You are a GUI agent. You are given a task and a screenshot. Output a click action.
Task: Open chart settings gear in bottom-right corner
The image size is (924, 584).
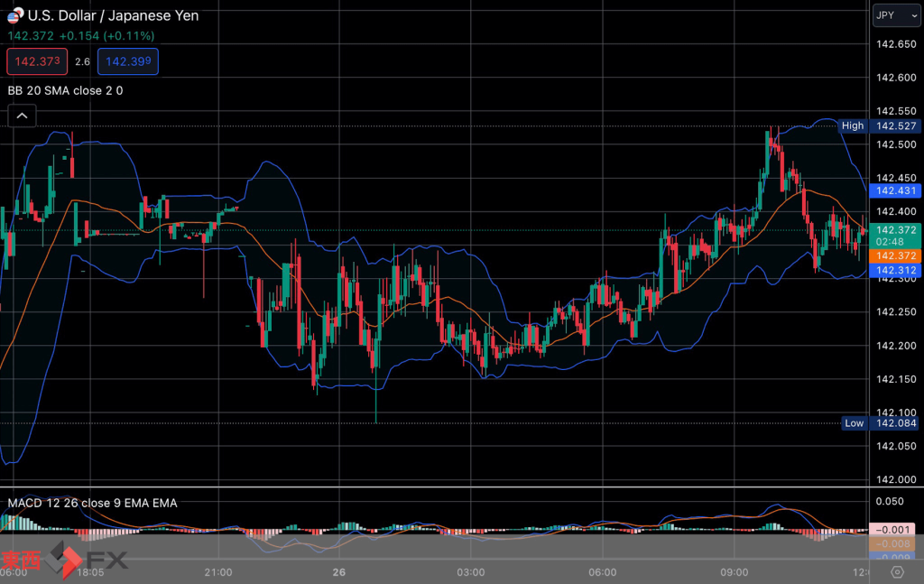(x=897, y=571)
